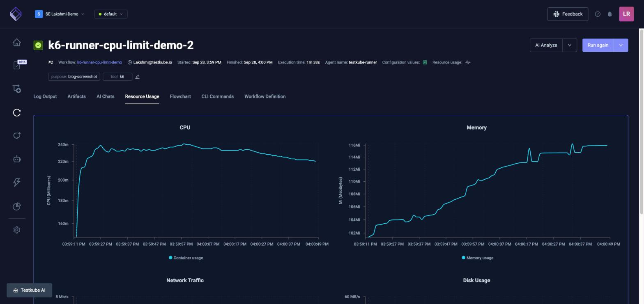This screenshot has height=304, width=644.
Task: Open the Workflow Definition tab
Action: coord(265,96)
